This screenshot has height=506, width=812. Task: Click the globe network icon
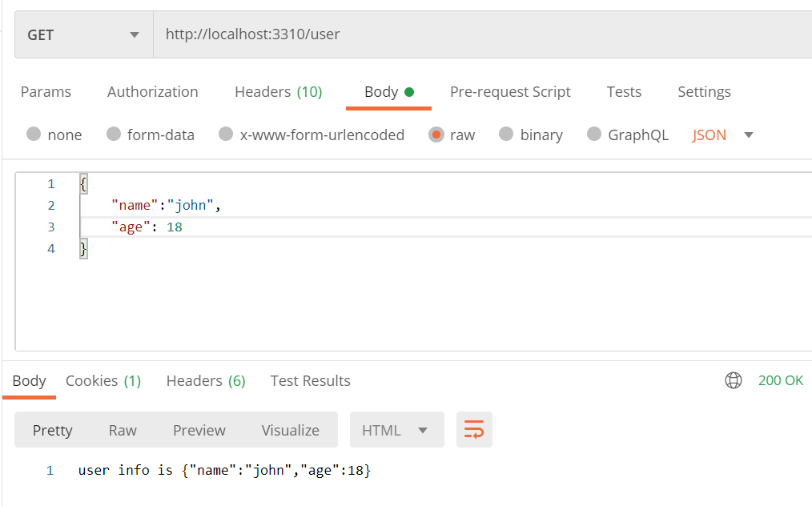click(x=734, y=381)
